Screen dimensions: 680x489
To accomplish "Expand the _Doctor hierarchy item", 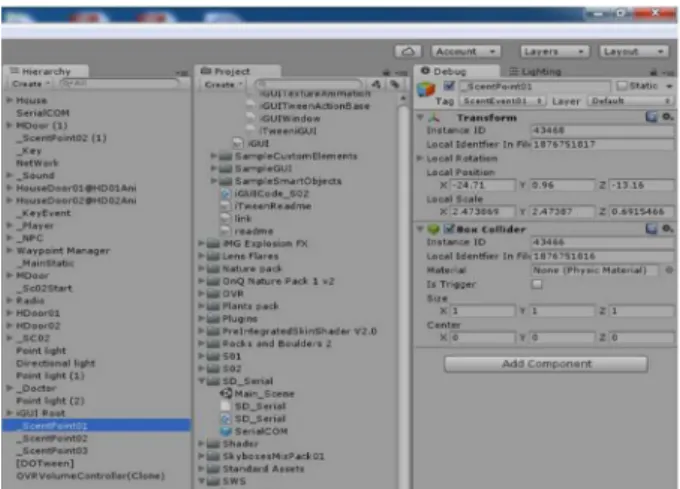I will coord(9,388).
